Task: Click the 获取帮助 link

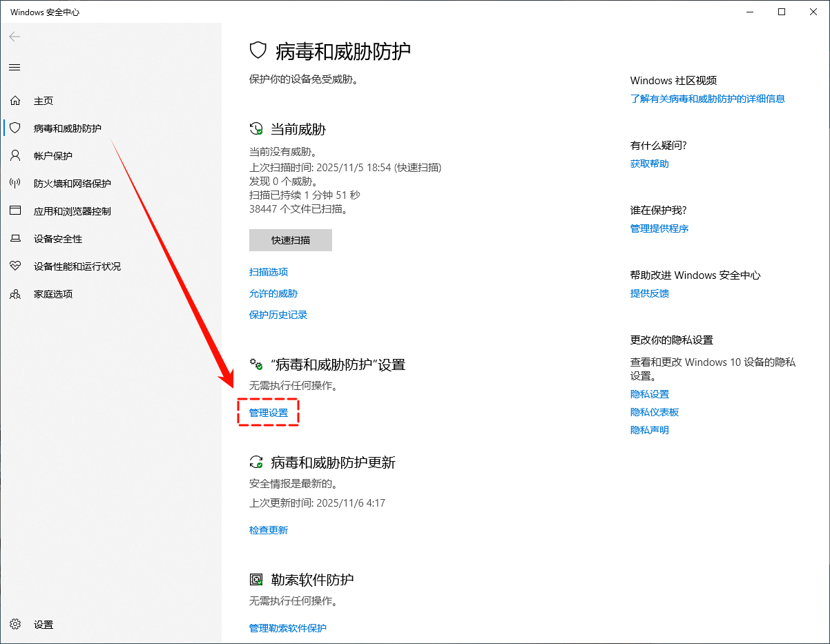Action: pyautogui.click(x=650, y=164)
